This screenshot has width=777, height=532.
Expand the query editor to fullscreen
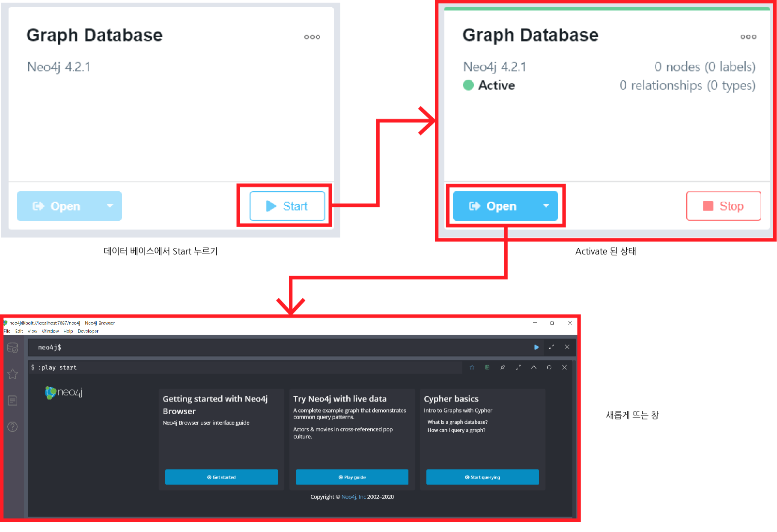551,347
